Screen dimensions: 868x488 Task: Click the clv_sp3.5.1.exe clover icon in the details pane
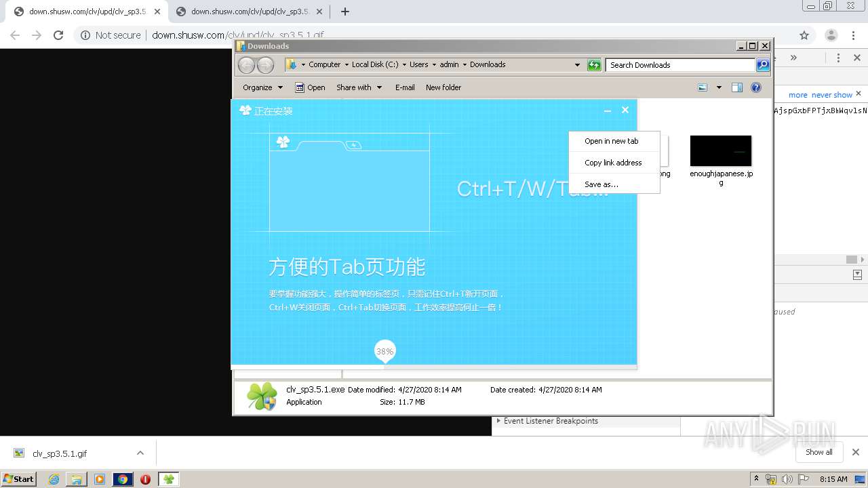(262, 396)
